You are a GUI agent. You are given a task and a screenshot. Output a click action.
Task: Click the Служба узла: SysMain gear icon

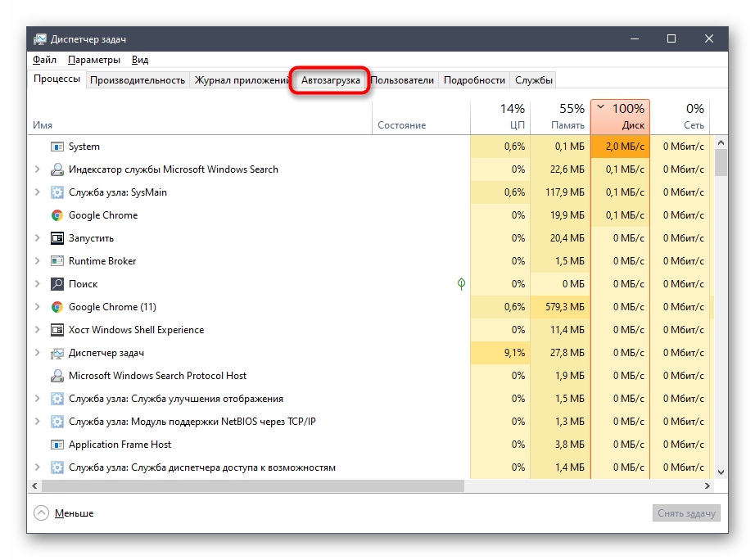point(57,192)
